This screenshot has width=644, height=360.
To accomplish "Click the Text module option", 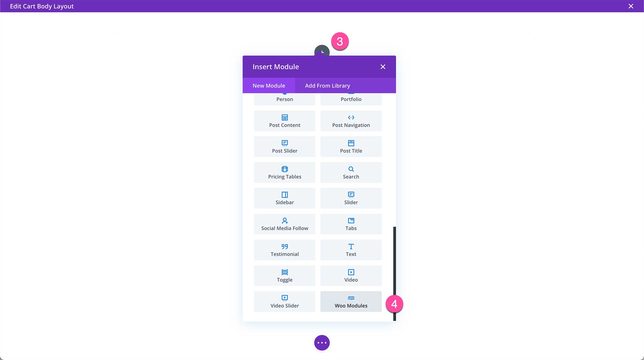I will click(x=351, y=249).
